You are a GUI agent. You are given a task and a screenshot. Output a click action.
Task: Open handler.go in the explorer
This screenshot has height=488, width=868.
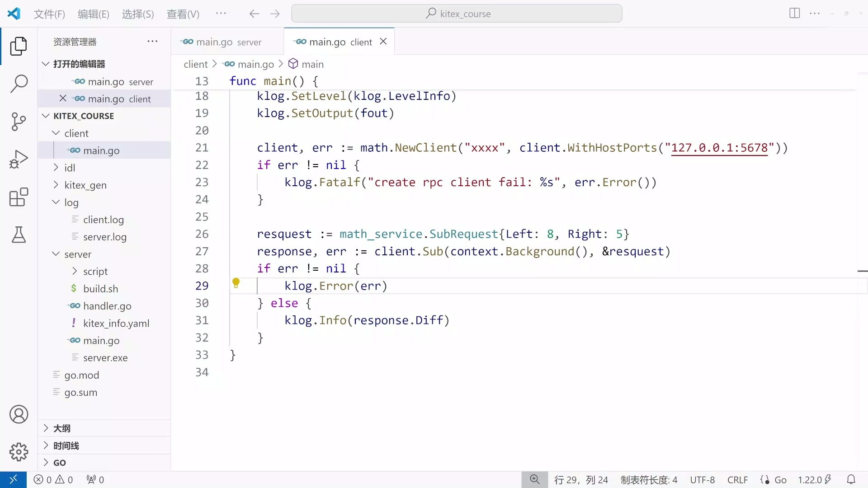107,306
